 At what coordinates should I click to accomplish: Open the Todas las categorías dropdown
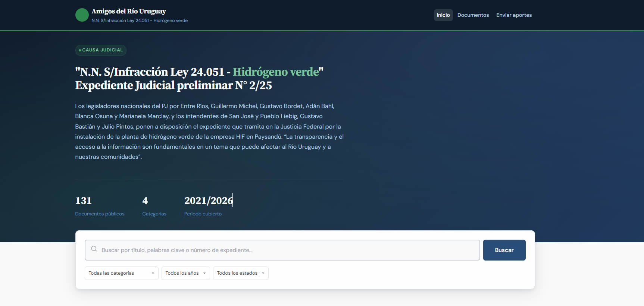(x=121, y=273)
